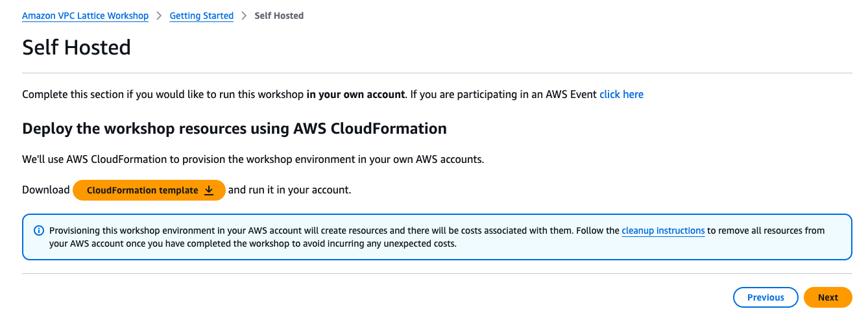Click the Deploy the workshop resources heading
Viewport: 868px width, 322px height.
(234, 129)
